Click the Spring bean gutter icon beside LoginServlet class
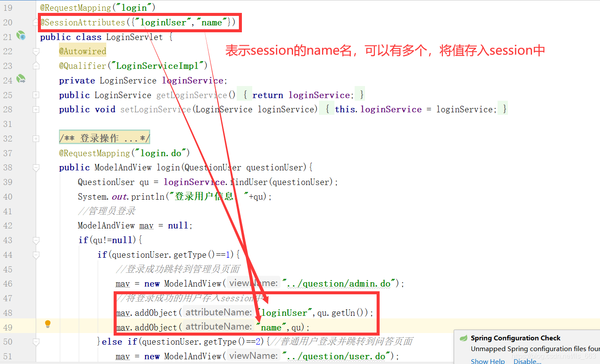This screenshot has width=600, height=364. coord(21,36)
